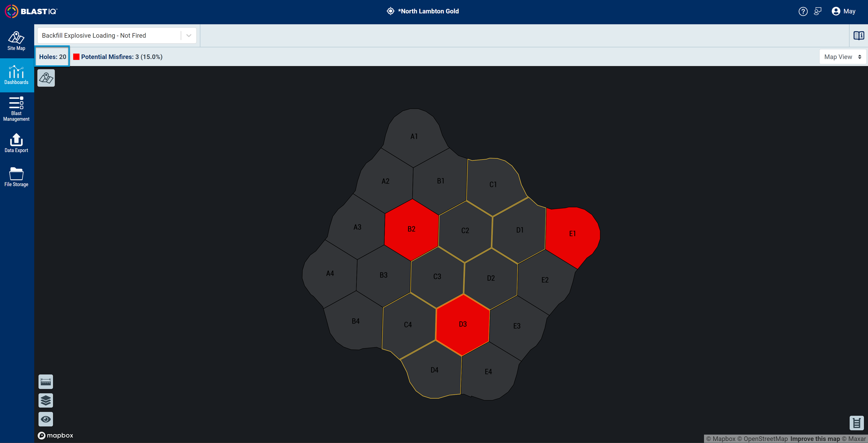Select hole D1 on the map
This screenshot has width=868, height=443.
click(x=520, y=230)
